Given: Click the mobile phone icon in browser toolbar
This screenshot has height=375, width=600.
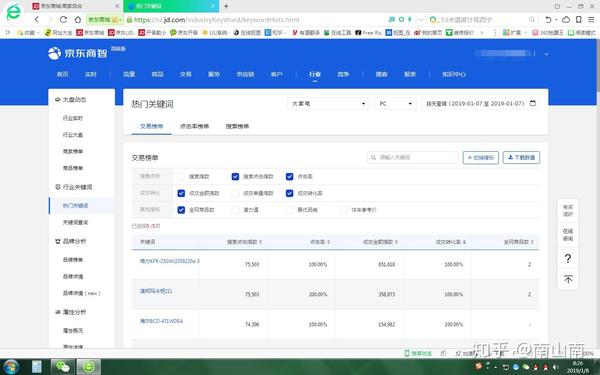Looking at the screenshot, I should 579,20.
